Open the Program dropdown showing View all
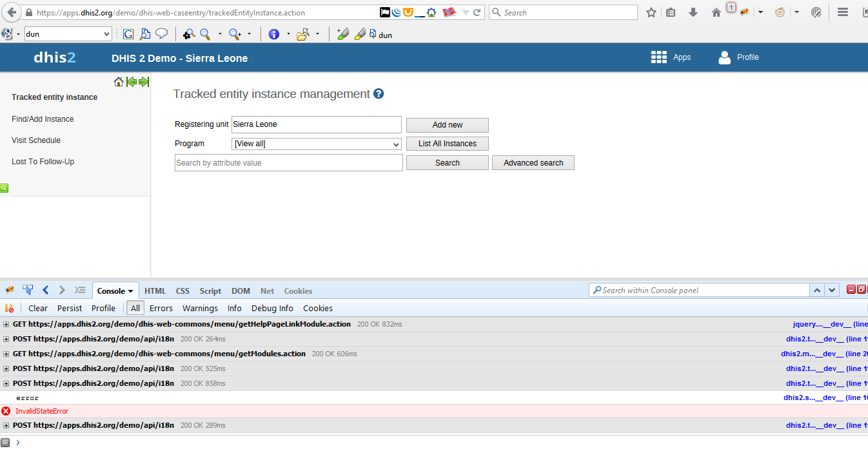Image resolution: width=868 pixels, height=449 pixels. (317, 144)
